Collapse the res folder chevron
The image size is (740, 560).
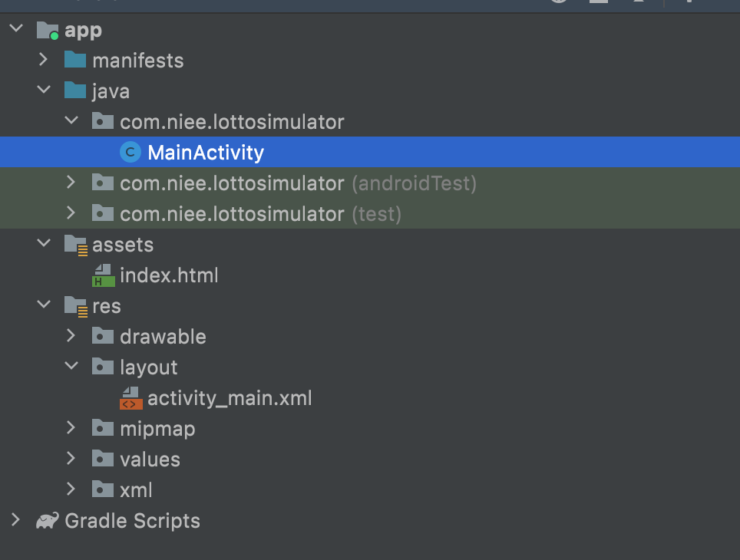[x=44, y=305]
